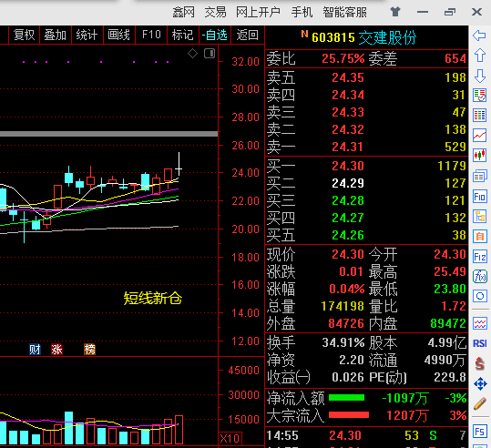This screenshot has height=448, width=491.
Task: Click the 画线 drawing button
Action: click(x=118, y=35)
